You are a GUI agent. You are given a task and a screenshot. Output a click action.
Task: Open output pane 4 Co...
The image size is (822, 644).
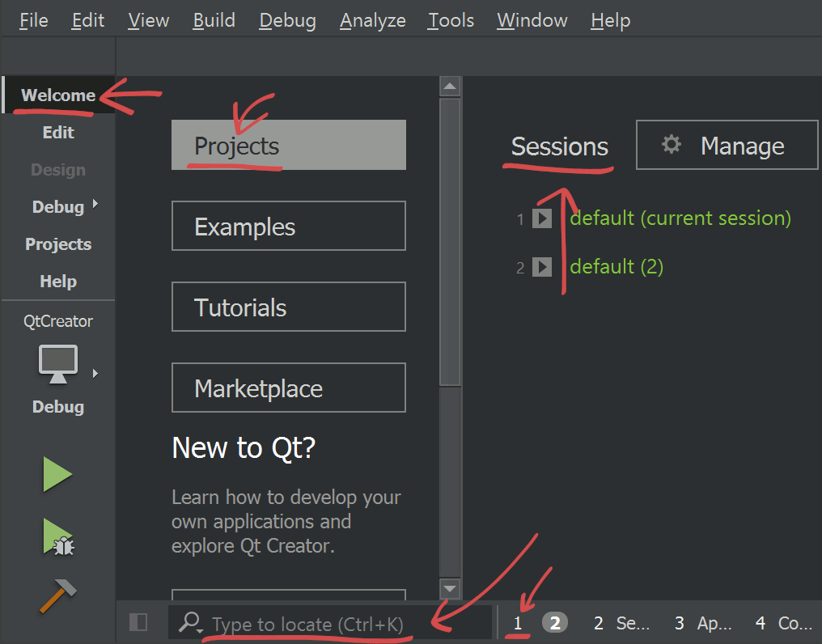click(x=784, y=623)
